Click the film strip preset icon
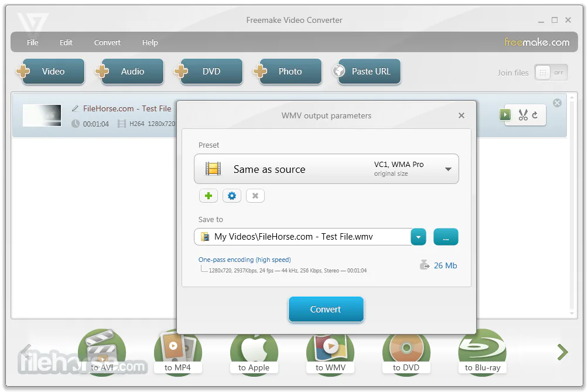This screenshot has width=588, height=392. (x=213, y=169)
